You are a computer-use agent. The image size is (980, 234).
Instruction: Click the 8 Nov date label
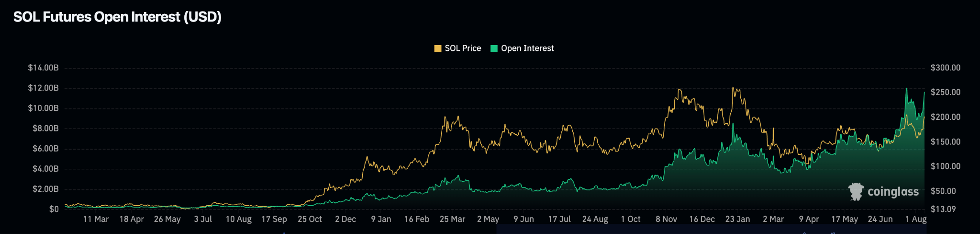pyautogui.click(x=666, y=219)
